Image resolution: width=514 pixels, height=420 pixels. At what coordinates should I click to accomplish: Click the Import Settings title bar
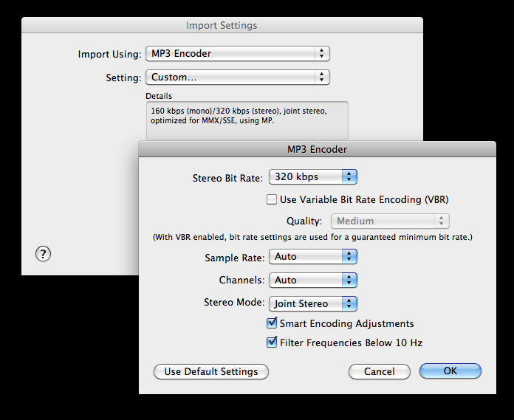[222, 25]
